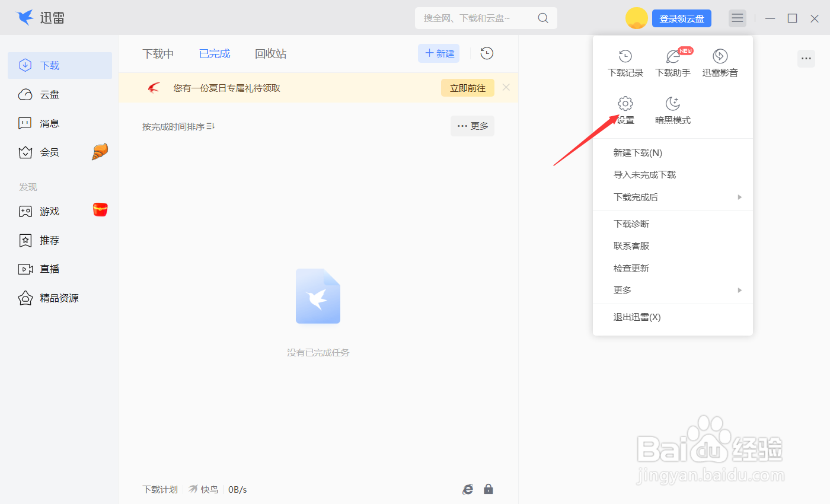The height and width of the screenshot is (504, 830).
Task: Click the 新建 new task button
Action: click(x=439, y=53)
